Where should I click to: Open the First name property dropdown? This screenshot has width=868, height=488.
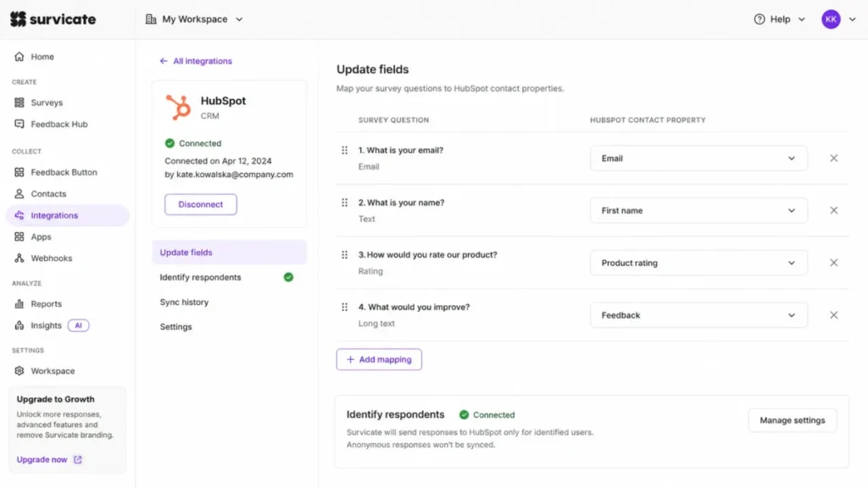point(698,210)
